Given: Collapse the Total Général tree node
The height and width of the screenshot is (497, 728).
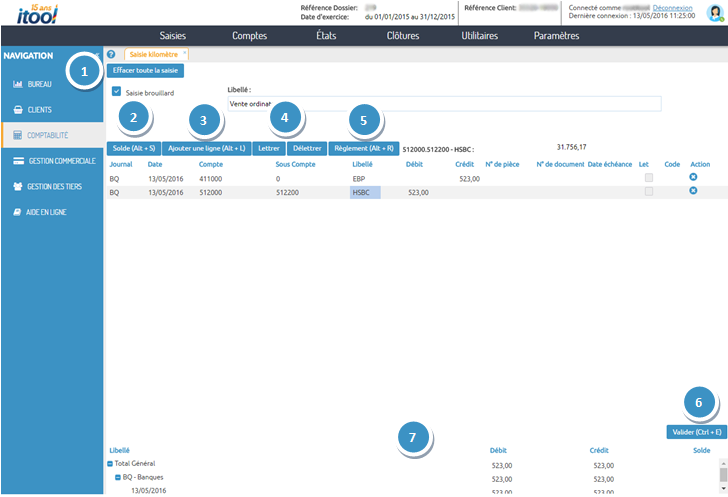Looking at the screenshot, I should [x=110, y=465].
